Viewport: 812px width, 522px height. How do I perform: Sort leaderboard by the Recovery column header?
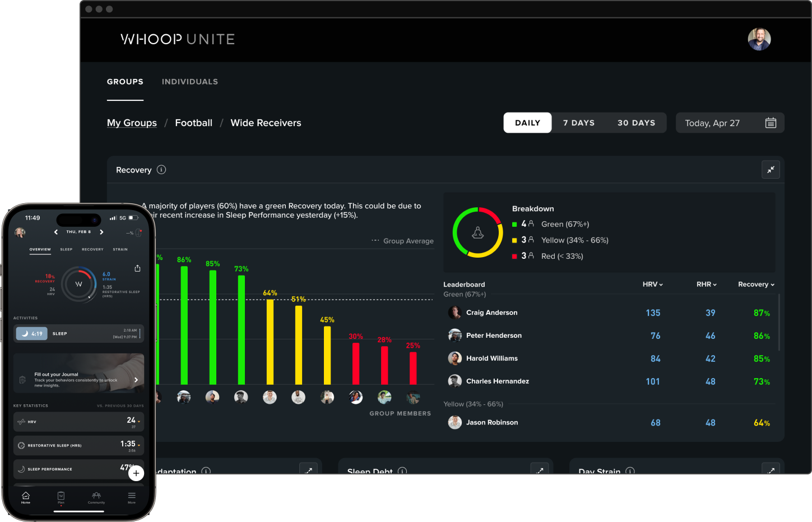pyautogui.click(x=756, y=285)
